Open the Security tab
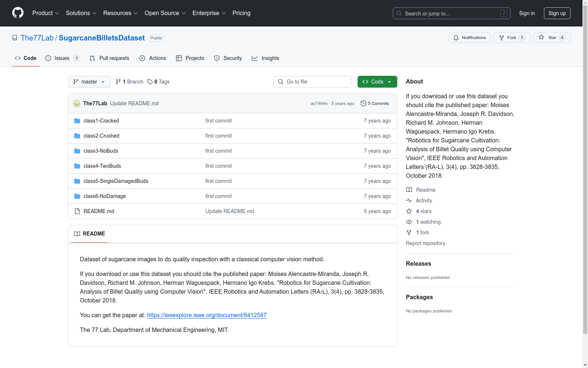The height and width of the screenshot is (368, 588). tap(228, 58)
